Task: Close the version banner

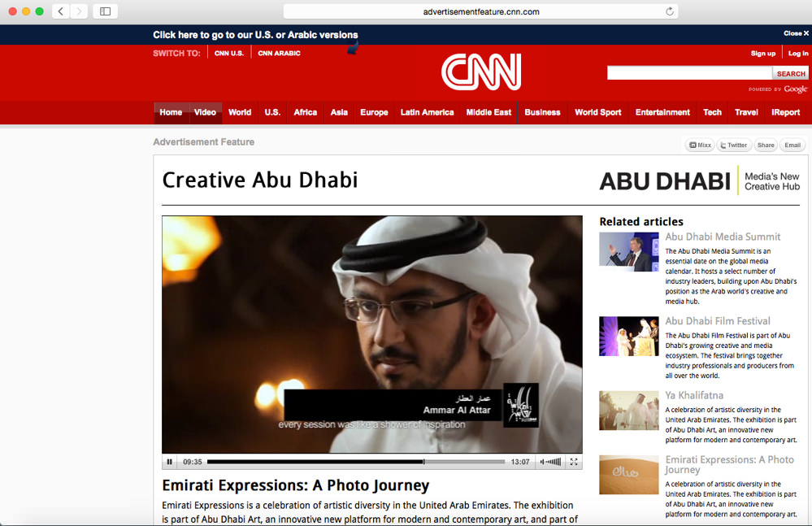Action: point(796,33)
